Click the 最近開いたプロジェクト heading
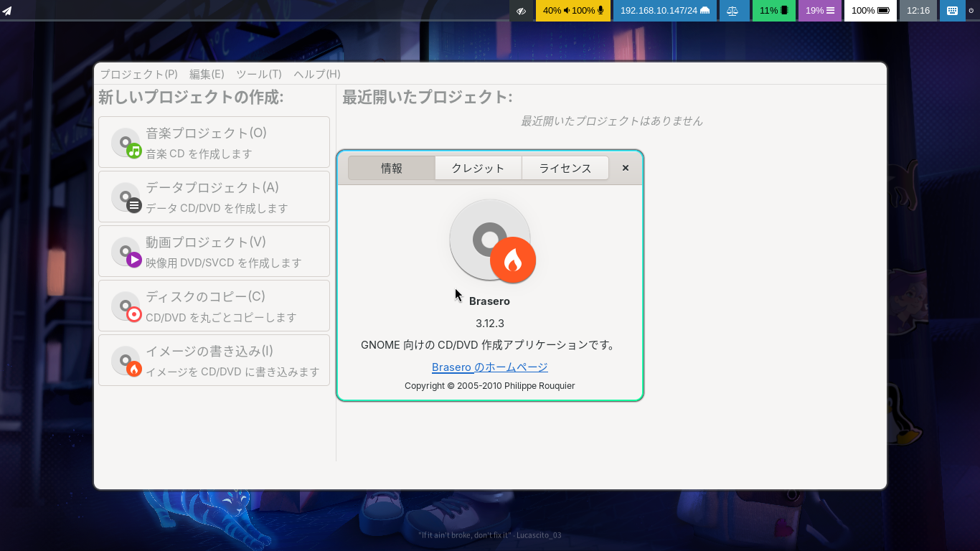 coord(428,97)
